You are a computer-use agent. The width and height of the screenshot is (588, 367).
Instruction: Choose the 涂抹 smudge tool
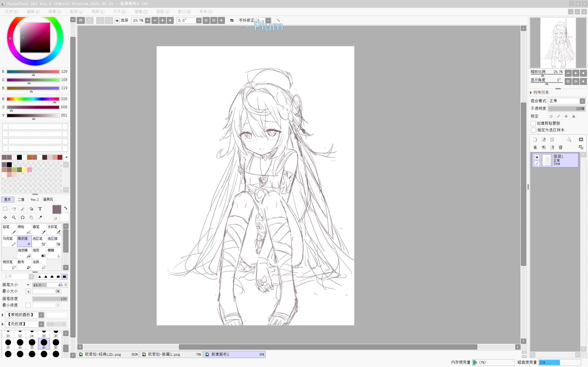click(39, 264)
